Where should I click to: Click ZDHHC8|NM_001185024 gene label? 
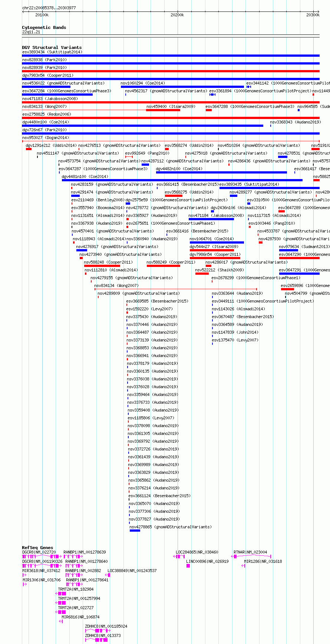[106, 626]
